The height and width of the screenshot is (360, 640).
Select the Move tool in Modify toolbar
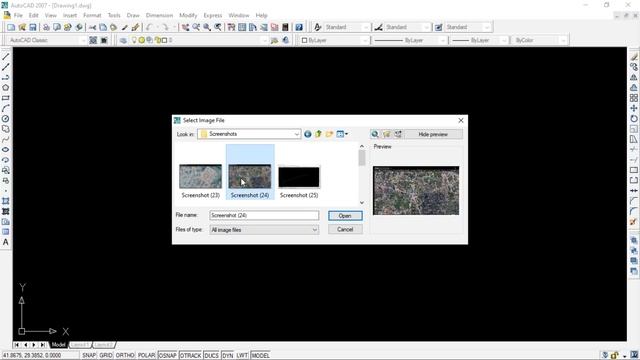(633, 108)
